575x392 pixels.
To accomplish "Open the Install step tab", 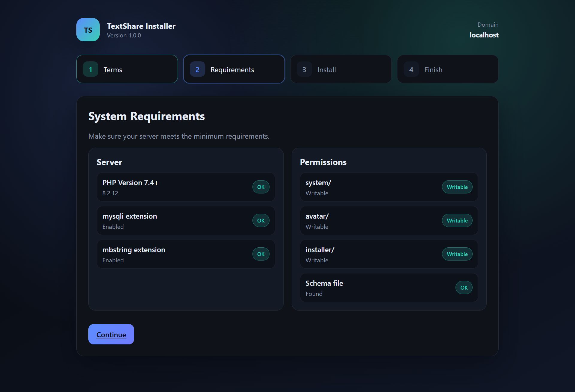I will [341, 69].
